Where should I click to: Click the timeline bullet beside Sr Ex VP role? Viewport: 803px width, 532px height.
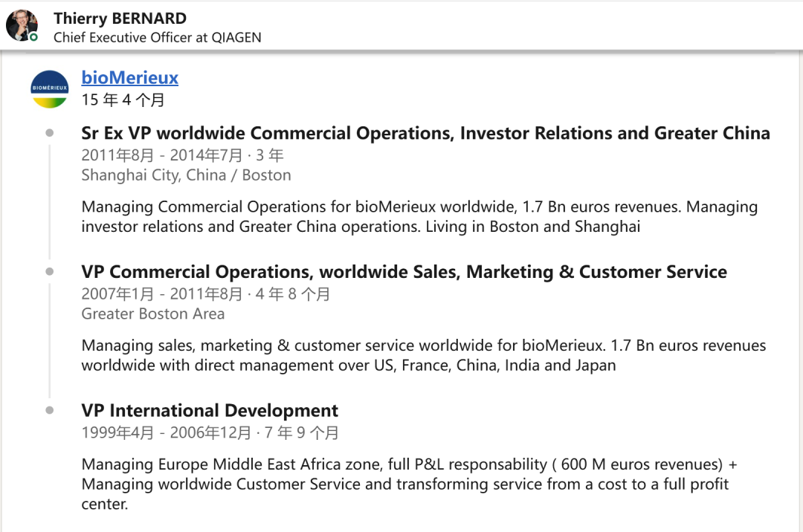point(50,133)
